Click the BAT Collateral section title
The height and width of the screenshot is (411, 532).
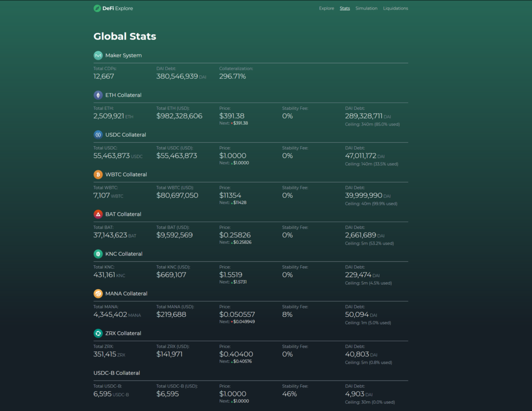pos(123,214)
